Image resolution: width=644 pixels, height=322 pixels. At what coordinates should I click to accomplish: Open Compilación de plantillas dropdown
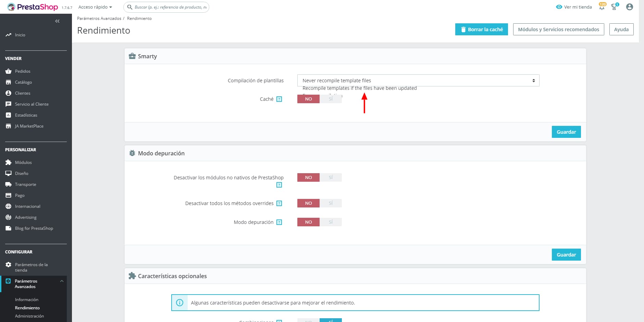pos(418,81)
